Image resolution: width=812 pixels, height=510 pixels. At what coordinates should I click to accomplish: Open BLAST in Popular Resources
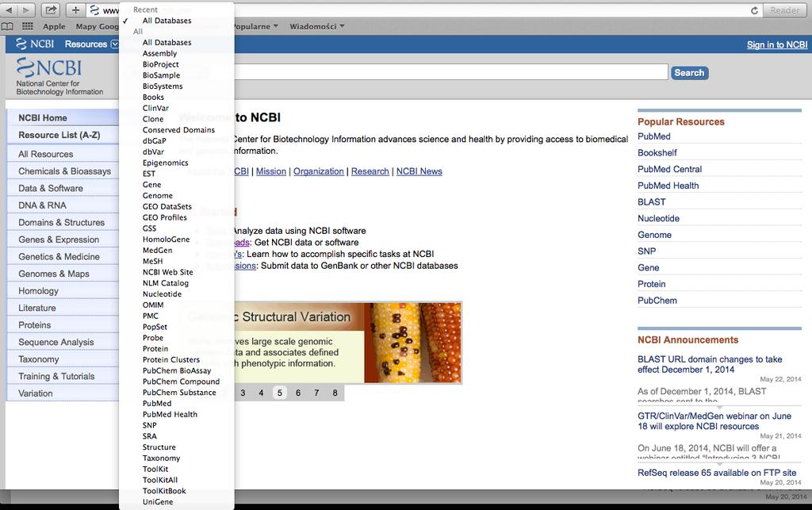point(652,202)
